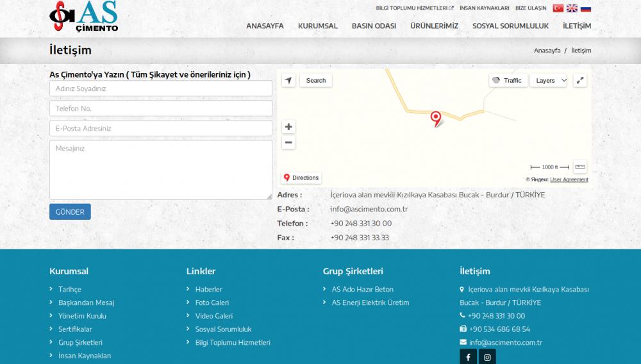This screenshot has height=364, width=641.
Task: Click the fax number +90 248 331 33 33
Action: (360, 238)
